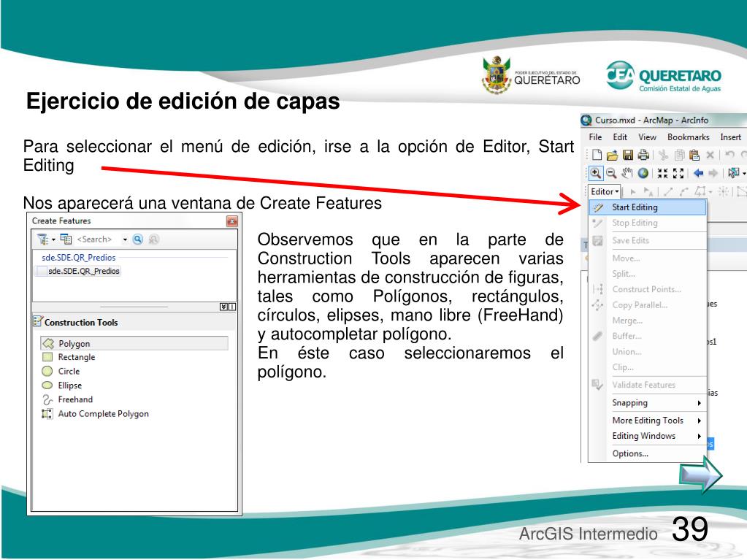Viewport: 747px width, 560px height.
Task: Click Clip... in the Editor menu
Action: [648, 367]
